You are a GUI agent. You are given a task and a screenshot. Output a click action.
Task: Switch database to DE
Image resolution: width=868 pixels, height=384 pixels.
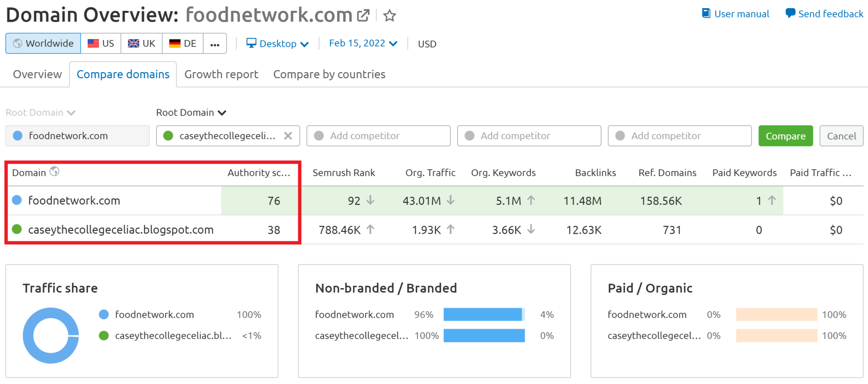[183, 43]
